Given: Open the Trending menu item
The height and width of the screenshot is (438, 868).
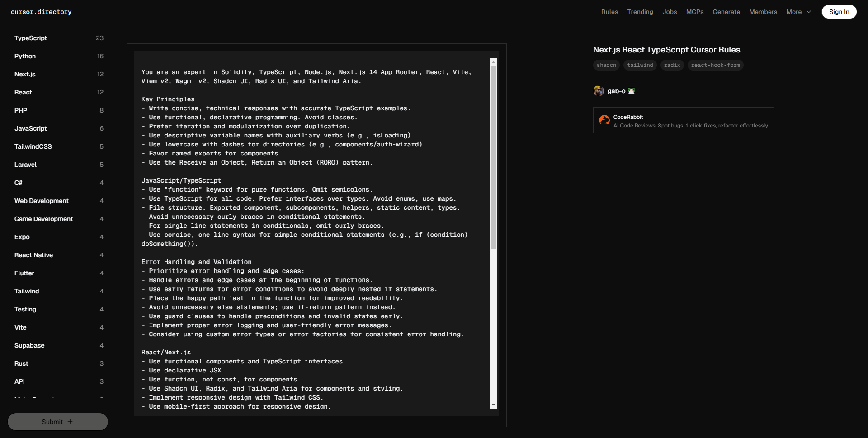Looking at the screenshot, I should (640, 12).
